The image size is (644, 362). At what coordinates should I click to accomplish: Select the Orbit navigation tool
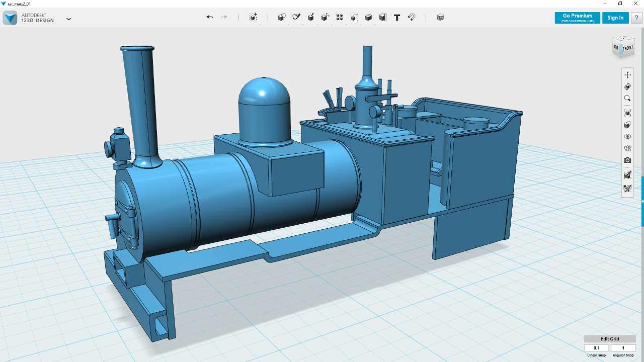[x=627, y=86]
